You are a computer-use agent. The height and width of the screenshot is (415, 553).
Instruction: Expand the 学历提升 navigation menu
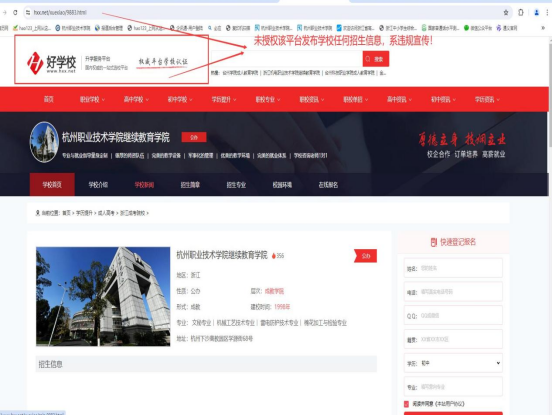[224, 100]
